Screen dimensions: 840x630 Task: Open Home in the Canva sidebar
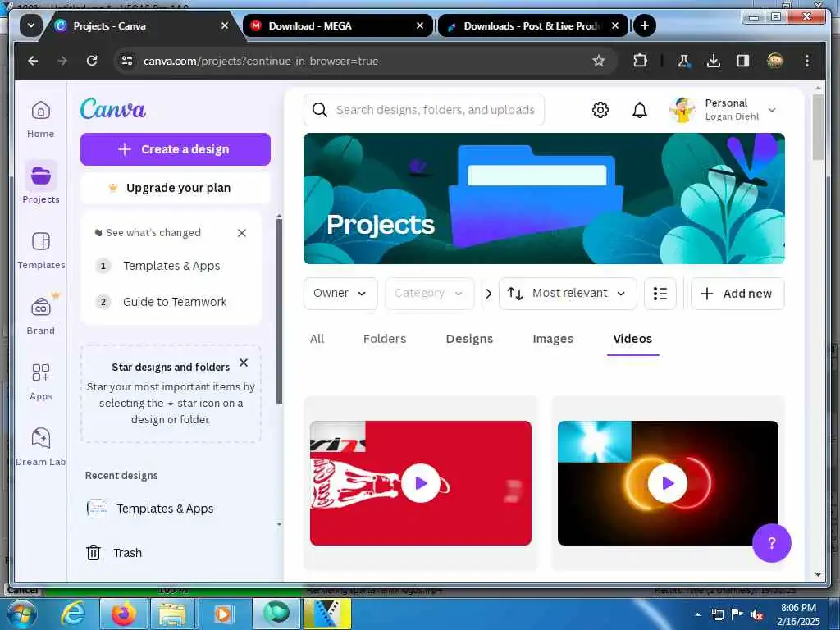[41, 119]
